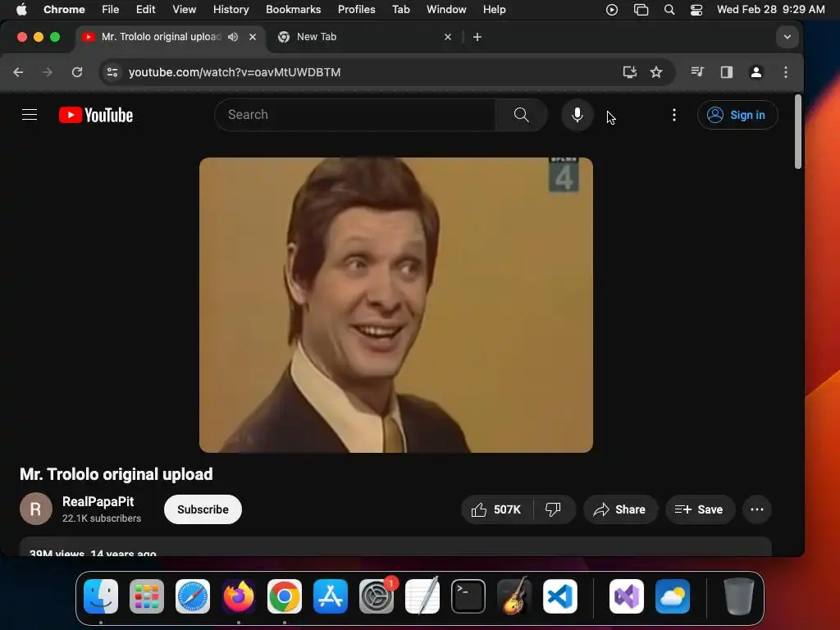Start voice search with the microphone
The image size is (840, 630).
coord(577,115)
